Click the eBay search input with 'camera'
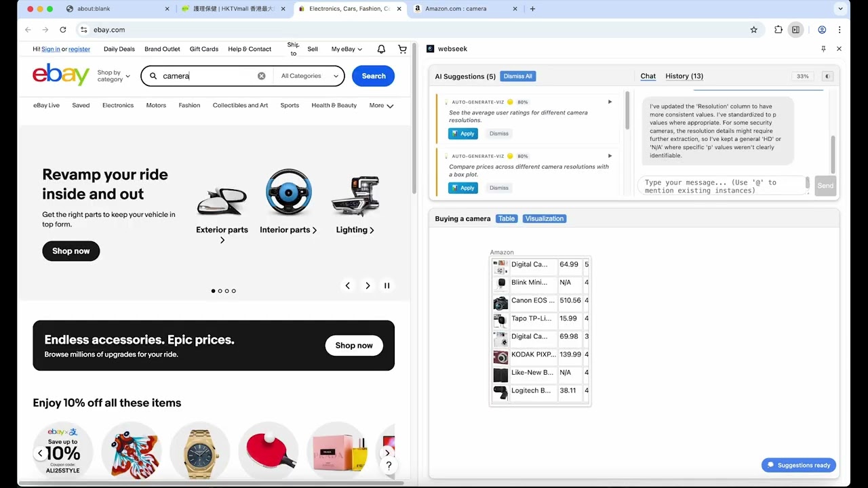This screenshot has width=868, height=488. point(208,76)
